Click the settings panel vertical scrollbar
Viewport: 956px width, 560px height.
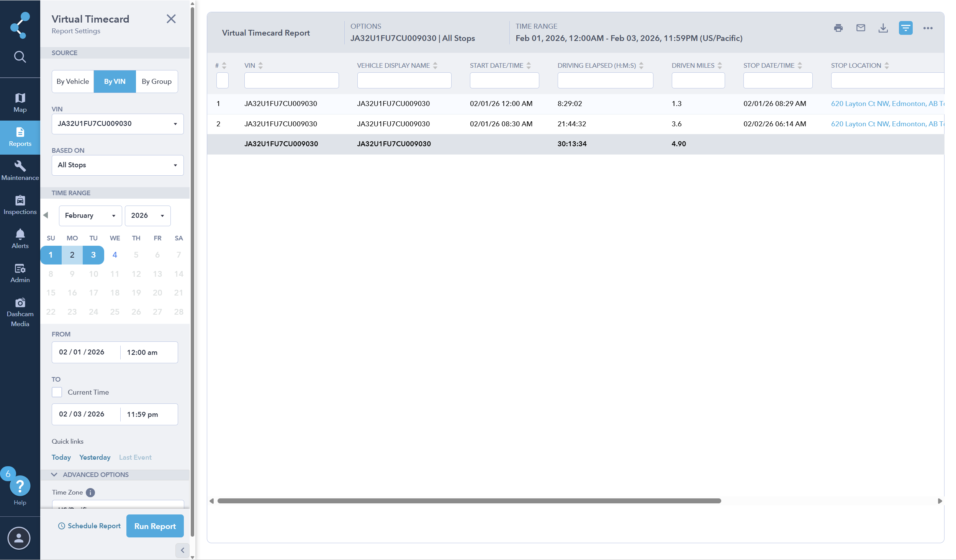tap(192, 272)
